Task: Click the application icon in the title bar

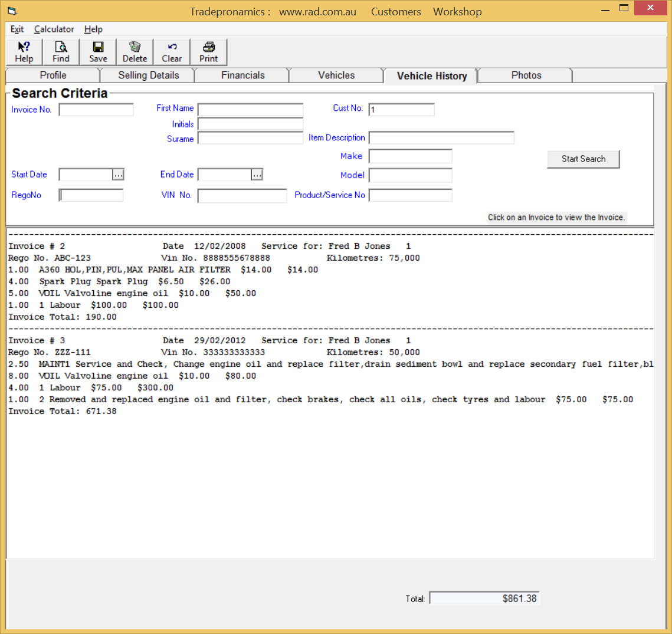Action: click(12, 11)
